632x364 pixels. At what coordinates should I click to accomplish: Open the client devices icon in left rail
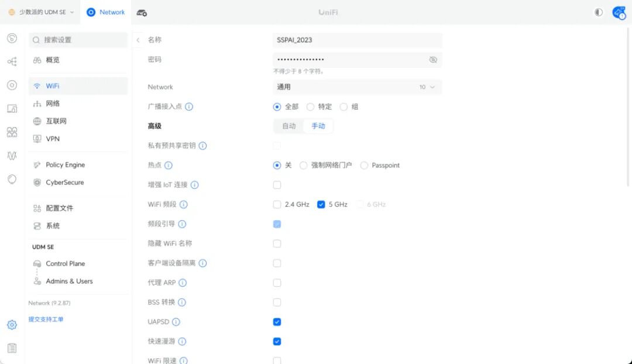pyautogui.click(x=12, y=109)
